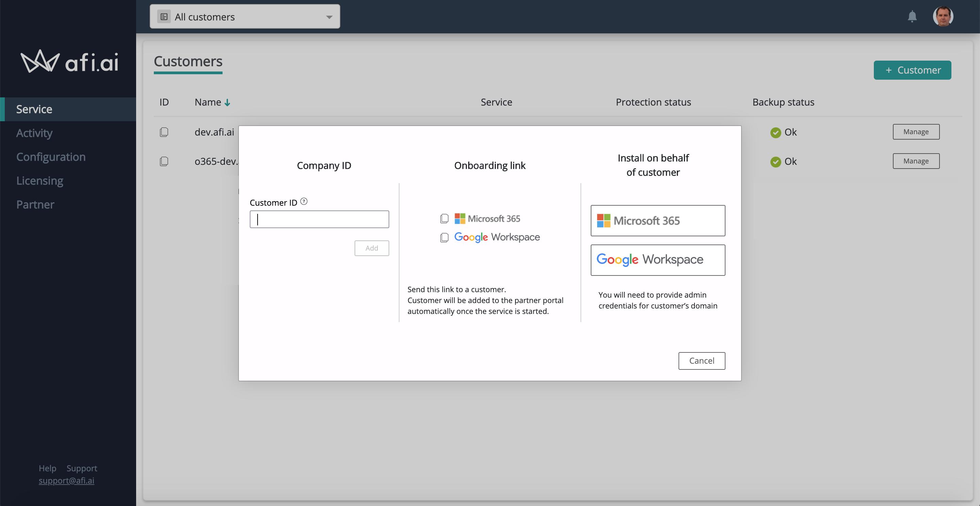Viewport: 980px width, 506px height.
Task: Open the Support link
Action: click(82, 468)
